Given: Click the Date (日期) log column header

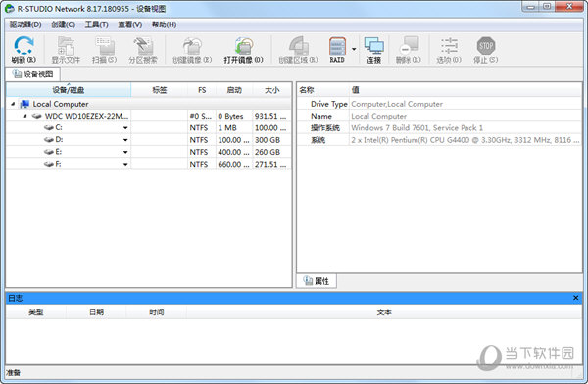Looking at the screenshot, I should pyautogui.click(x=96, y=312).
